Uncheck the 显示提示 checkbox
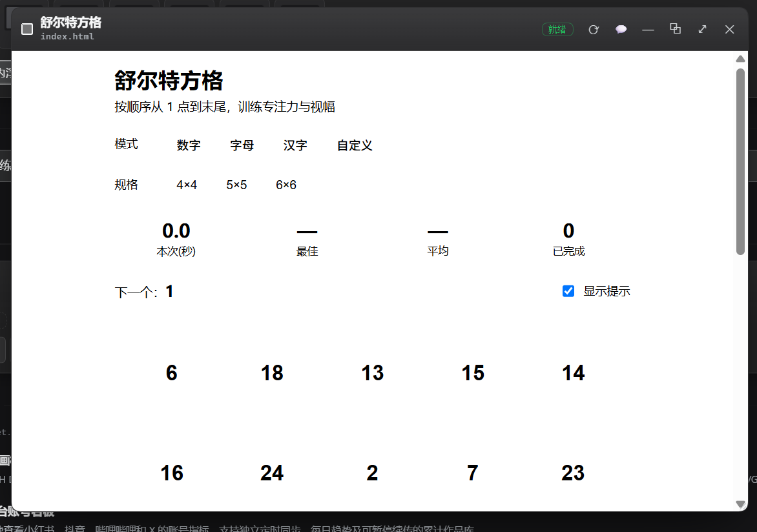Viewport: 757px width, 532px height. point(568,291)
